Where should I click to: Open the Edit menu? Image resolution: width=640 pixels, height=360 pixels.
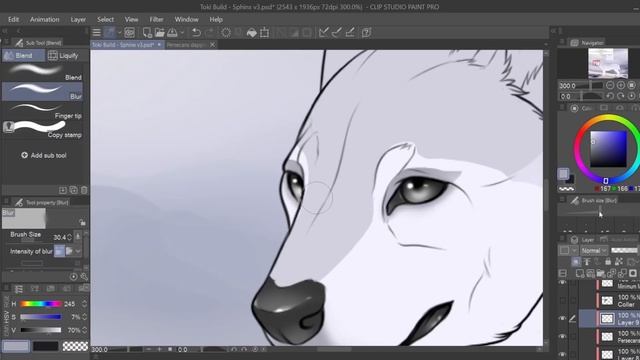click(x=13, y=19)
